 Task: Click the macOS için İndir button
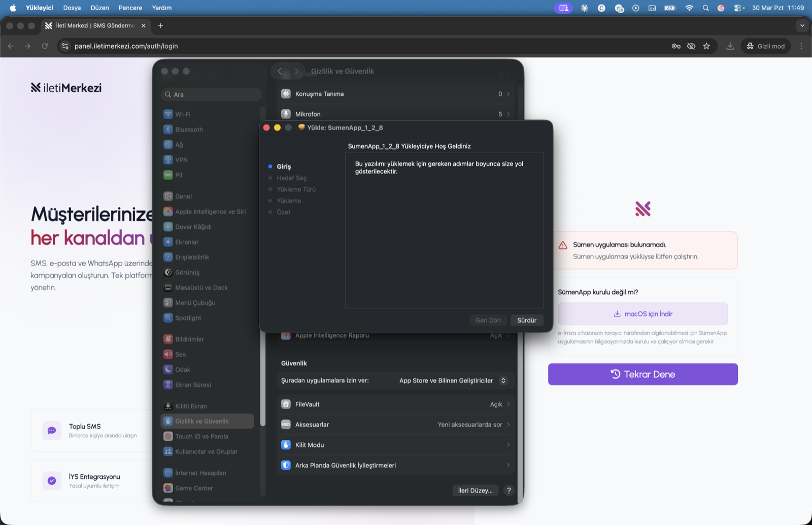[642, 313]
